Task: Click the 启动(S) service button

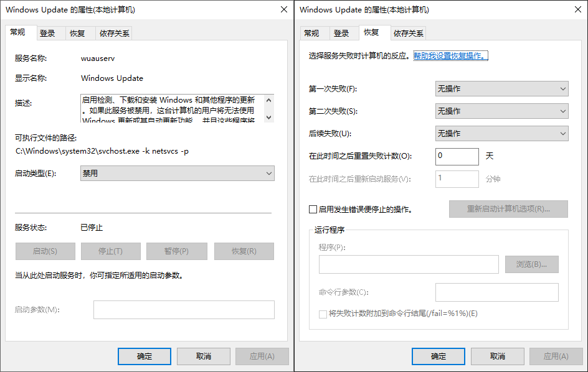Action: tap(45, 251)
